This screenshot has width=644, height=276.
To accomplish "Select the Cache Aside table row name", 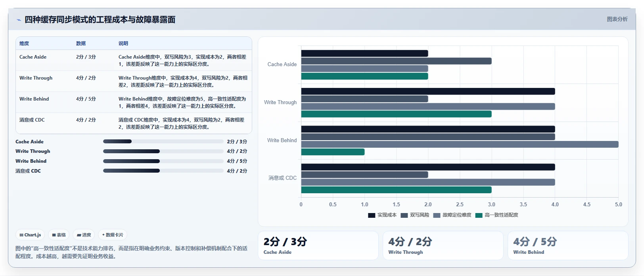I will (33, 57).
